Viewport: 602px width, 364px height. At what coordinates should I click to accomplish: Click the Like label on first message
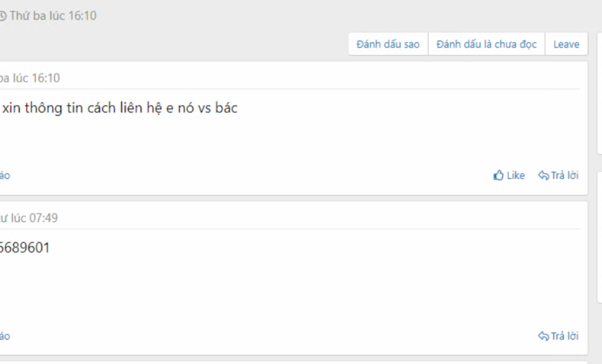coord(516,175)
